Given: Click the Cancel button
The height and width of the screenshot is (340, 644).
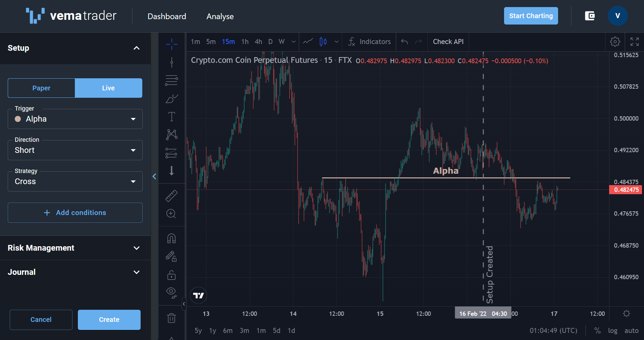Looking at the screenshot, I should click(x=41, y=320).
